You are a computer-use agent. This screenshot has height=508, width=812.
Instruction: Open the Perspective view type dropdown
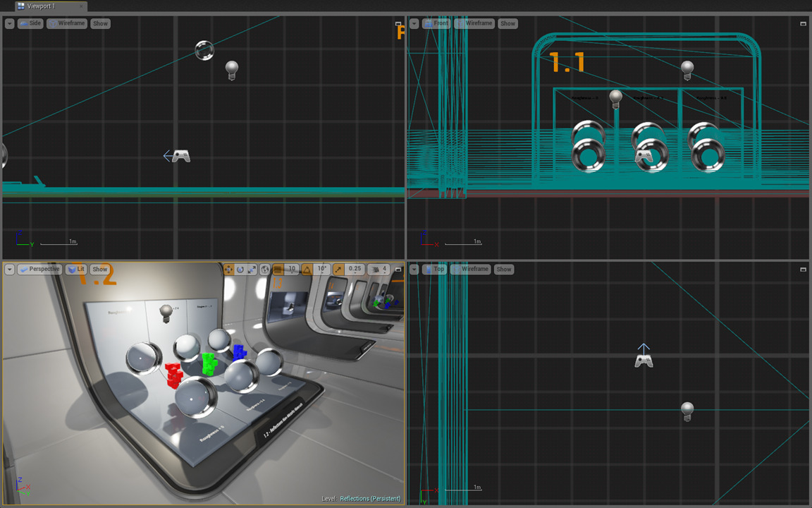click(x=39, y=269)
